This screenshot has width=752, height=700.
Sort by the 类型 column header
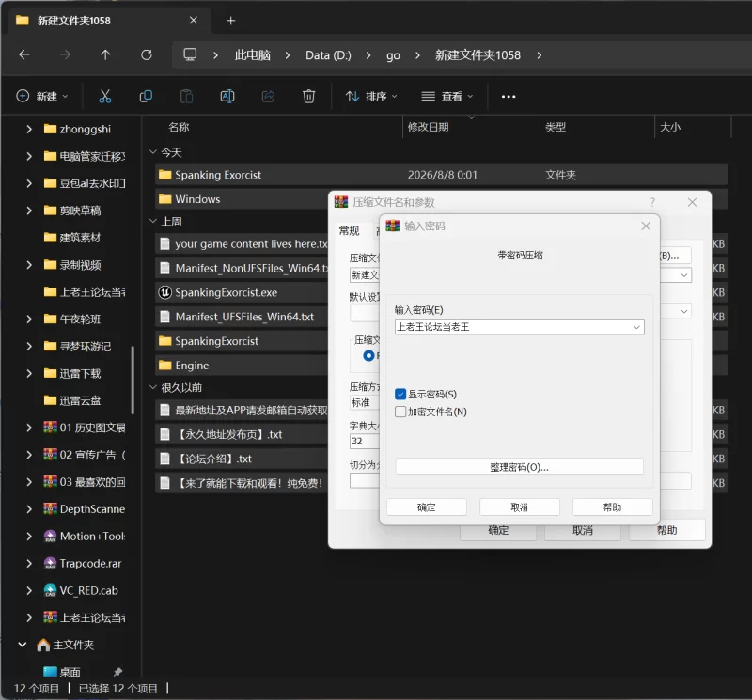pyautogui.click(x=556, y=127)
